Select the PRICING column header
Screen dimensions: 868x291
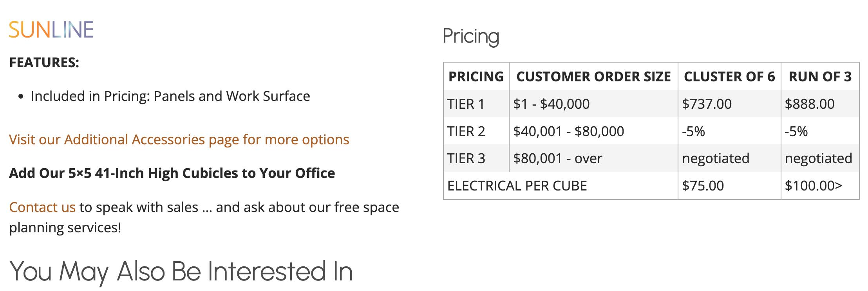pyautogui.click(x=476, y=77)
